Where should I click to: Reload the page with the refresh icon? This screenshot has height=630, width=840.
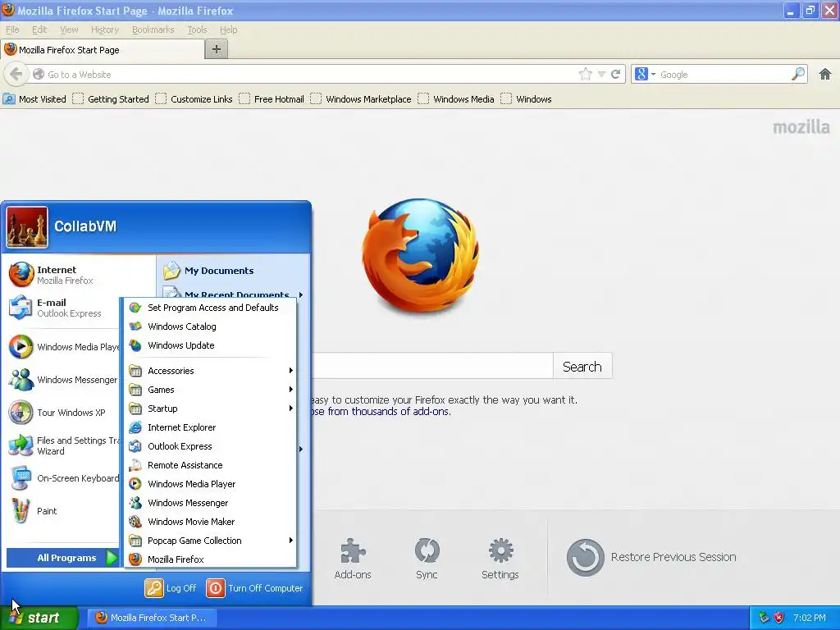coord(615,74)
